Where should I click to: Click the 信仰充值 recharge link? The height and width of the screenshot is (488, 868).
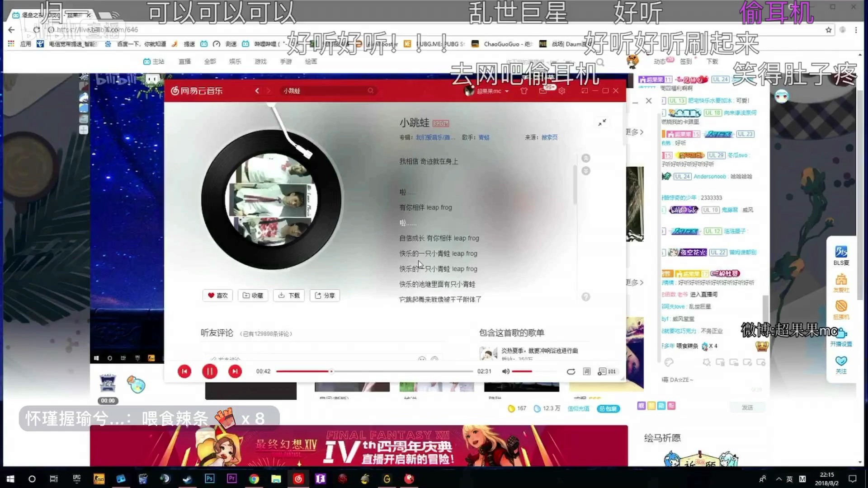tap(578, 408)
